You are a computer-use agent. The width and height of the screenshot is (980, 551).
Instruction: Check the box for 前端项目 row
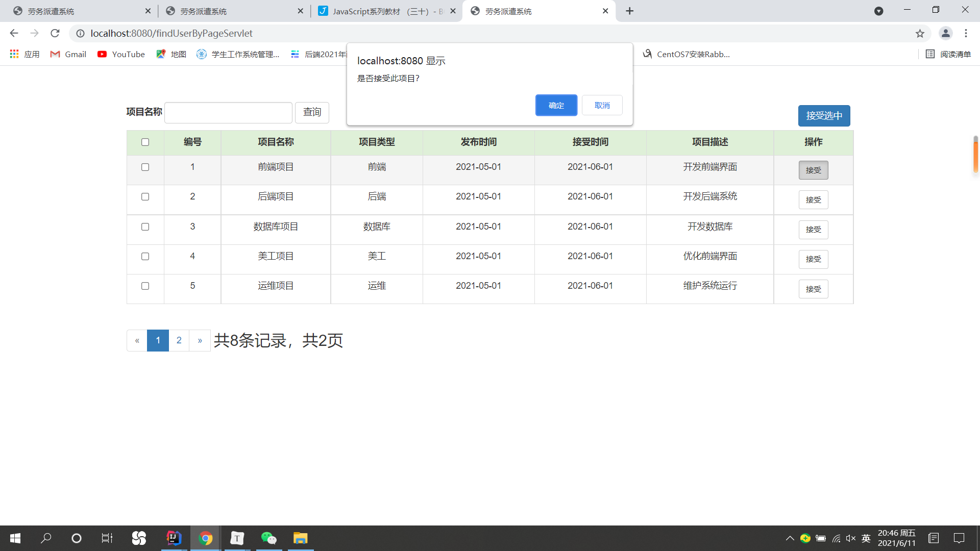click(x=145, y=167)
